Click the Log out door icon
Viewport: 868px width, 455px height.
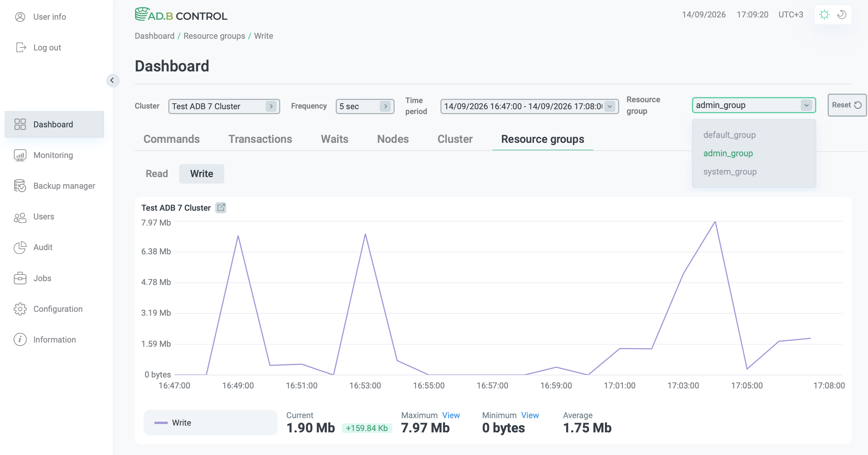21,48
